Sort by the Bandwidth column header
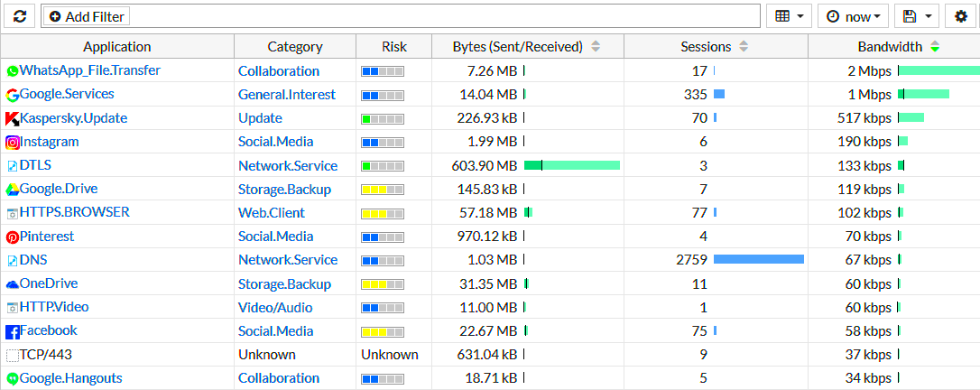 pyautogui.click(x=893, y=46)
